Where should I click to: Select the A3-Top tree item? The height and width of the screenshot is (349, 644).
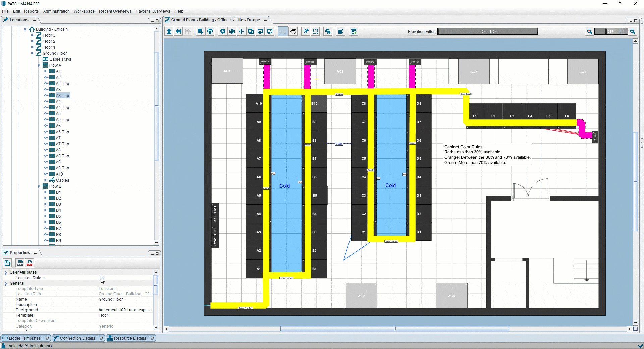(62, 96)
